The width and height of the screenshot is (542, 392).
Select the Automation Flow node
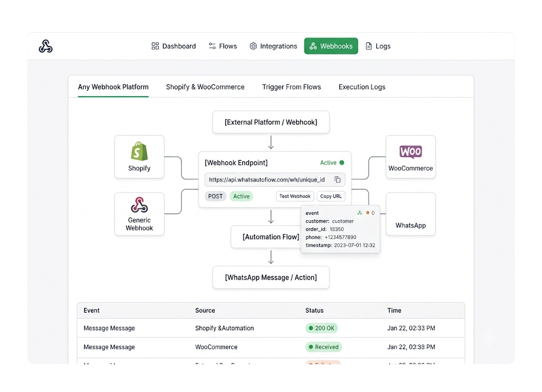point(266,237)
